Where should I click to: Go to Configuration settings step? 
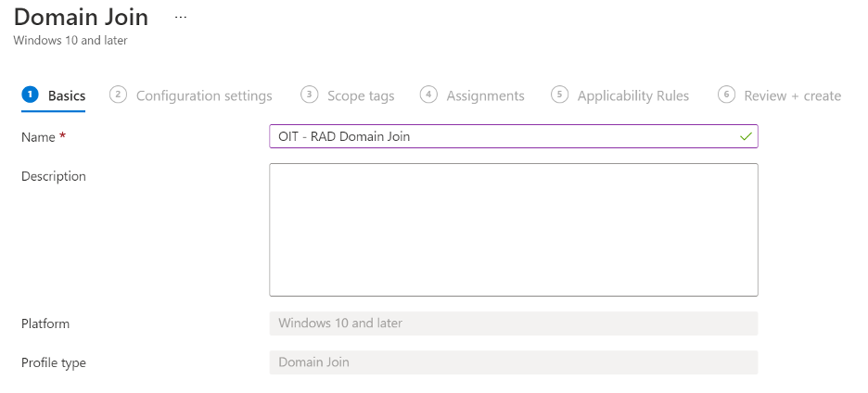(204, 95)
